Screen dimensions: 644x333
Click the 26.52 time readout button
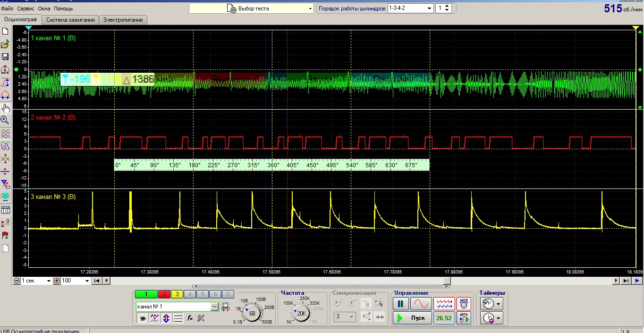point(444,318)
